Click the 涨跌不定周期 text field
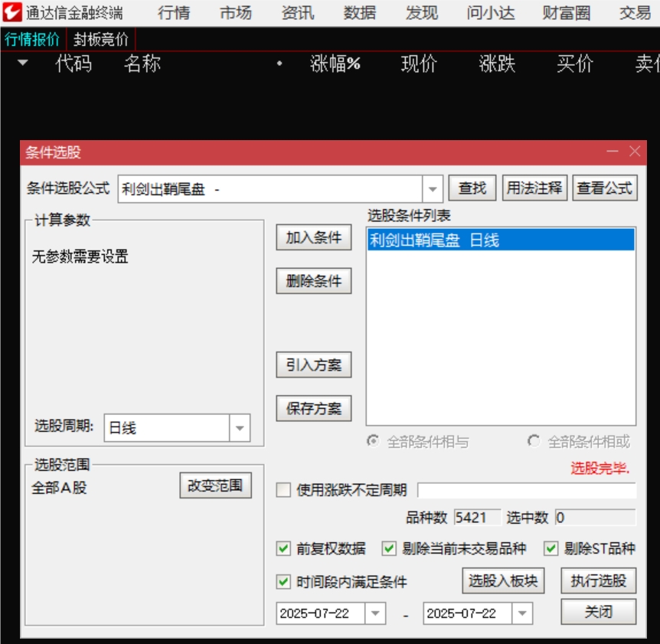660x644 pixels. (527, 490)
